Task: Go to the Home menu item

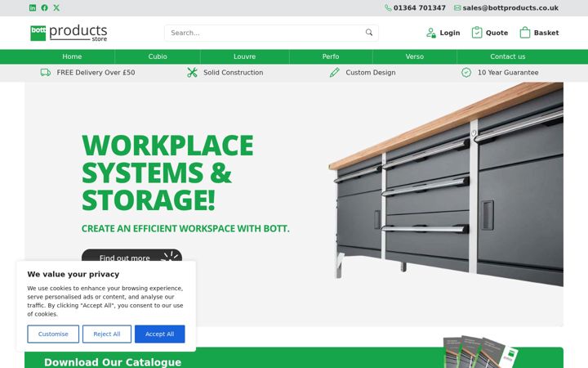Action: coord(72,56)
